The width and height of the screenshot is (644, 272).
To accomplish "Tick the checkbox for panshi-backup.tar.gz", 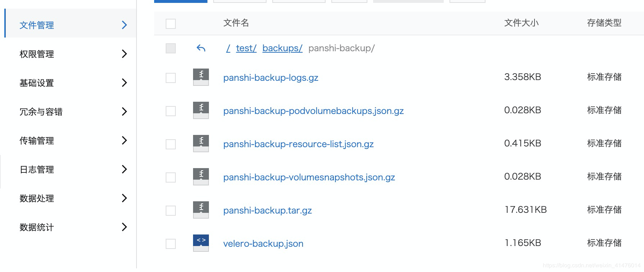I will coord(171,211).
